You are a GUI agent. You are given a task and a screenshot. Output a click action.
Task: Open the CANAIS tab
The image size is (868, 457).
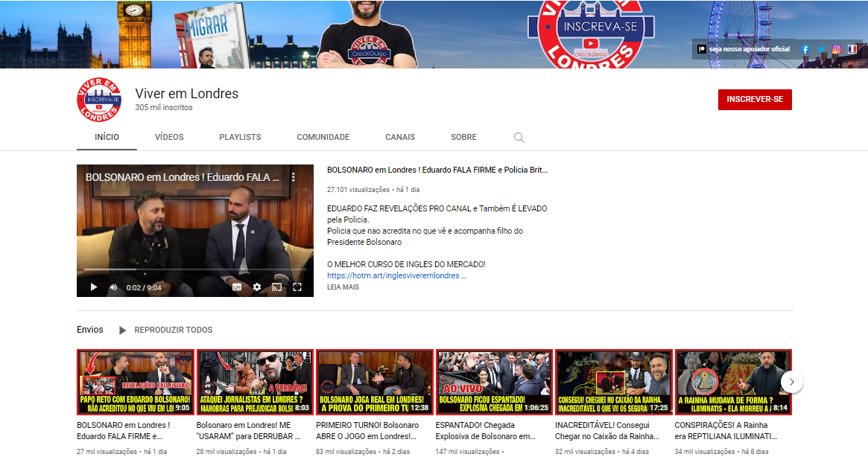[x=400, y=137]
